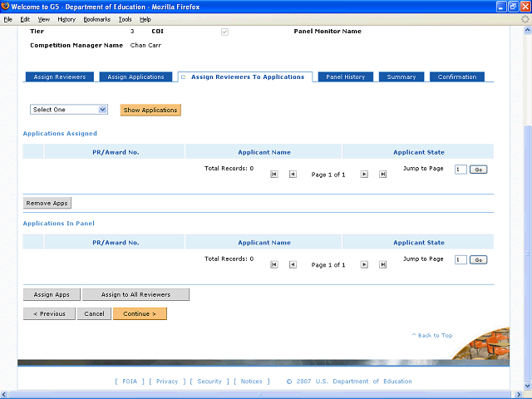Sort Applications In Panel by Applicant State
Image resolution: width=532 pixels, height=399 pixels.
[419, 243]
